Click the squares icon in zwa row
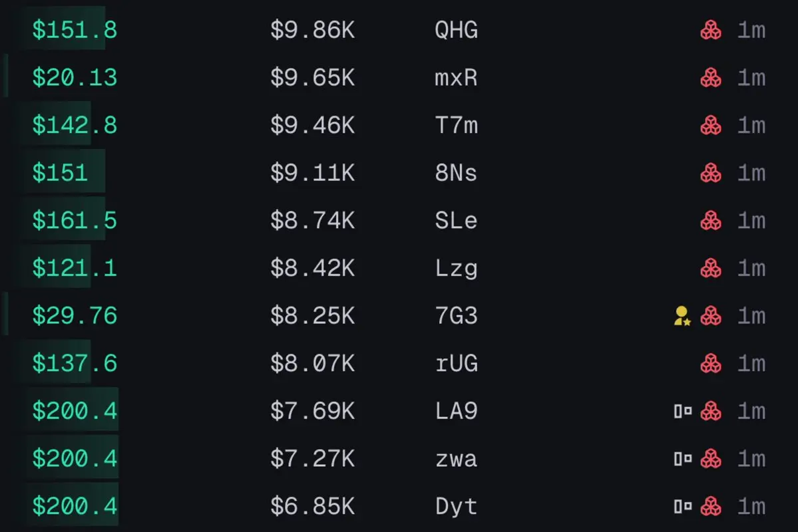 point(682,459)
